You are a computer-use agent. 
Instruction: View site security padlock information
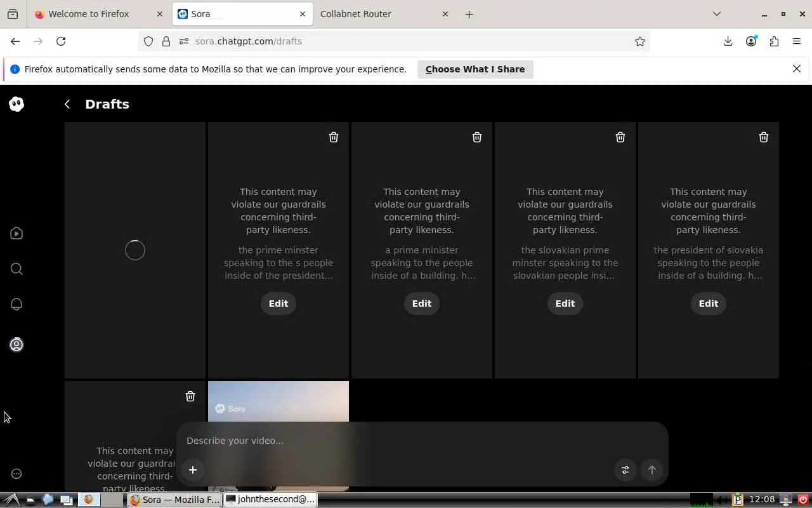click(x=166, y=41)
